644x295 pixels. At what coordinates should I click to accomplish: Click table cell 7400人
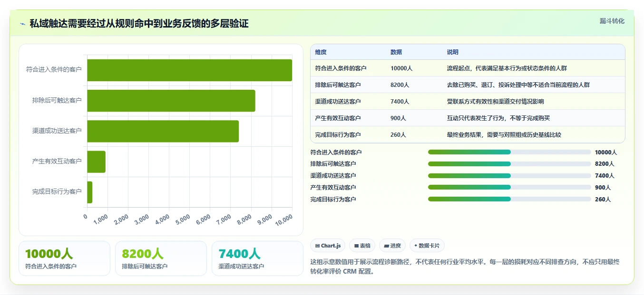pyautogui.click(x=400, y=102)
